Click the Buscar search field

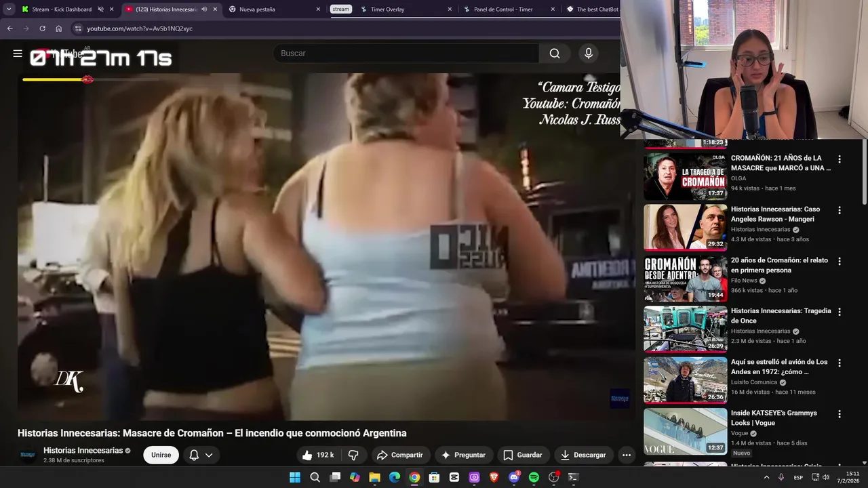pos(406,54)
